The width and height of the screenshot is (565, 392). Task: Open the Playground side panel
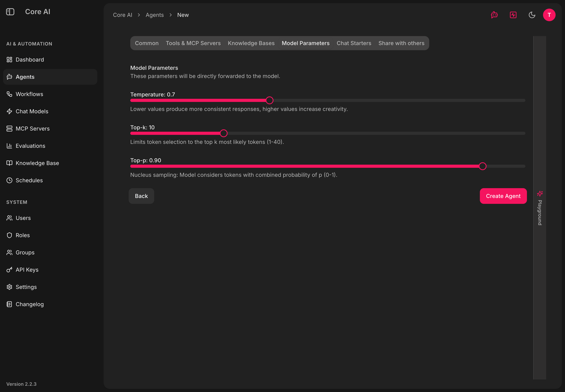pos(539,208)
